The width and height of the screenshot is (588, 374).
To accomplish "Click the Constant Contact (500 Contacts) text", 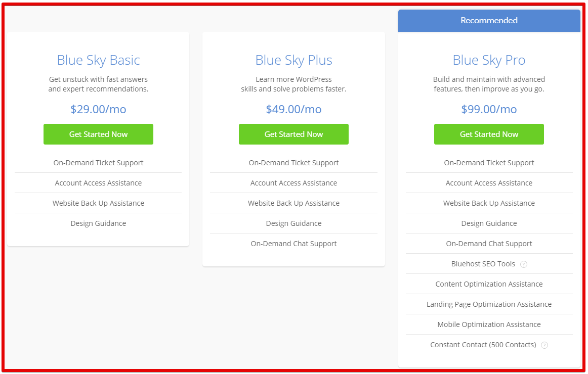I will (x=483, y=345).
